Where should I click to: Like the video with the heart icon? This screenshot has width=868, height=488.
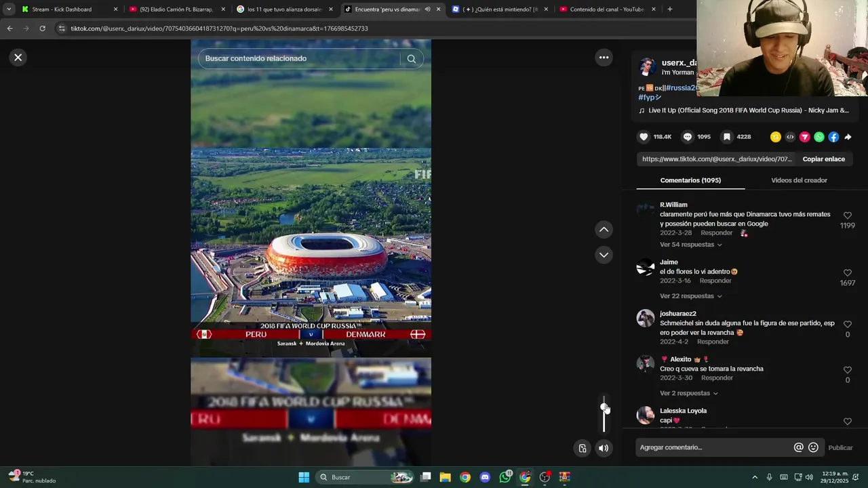click(644, 137)
